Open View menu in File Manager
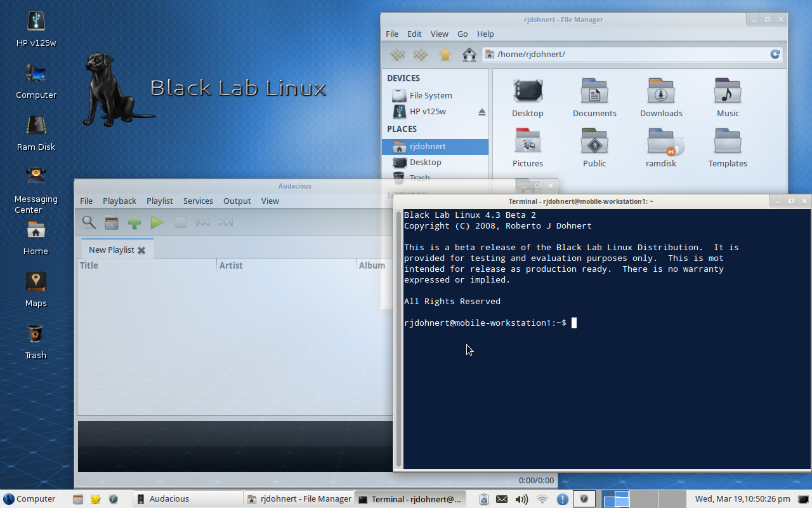The image size is (812, 508). click(x=439, y=34)
